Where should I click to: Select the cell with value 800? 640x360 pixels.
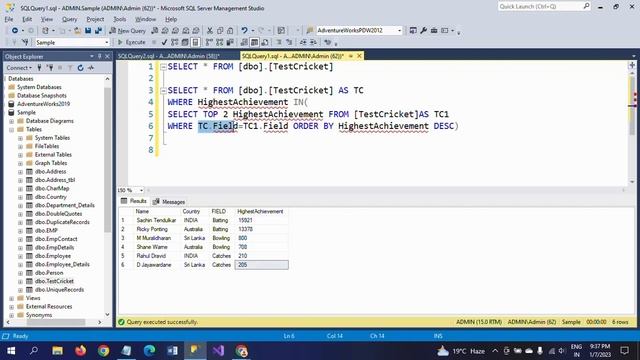(261, 238)
